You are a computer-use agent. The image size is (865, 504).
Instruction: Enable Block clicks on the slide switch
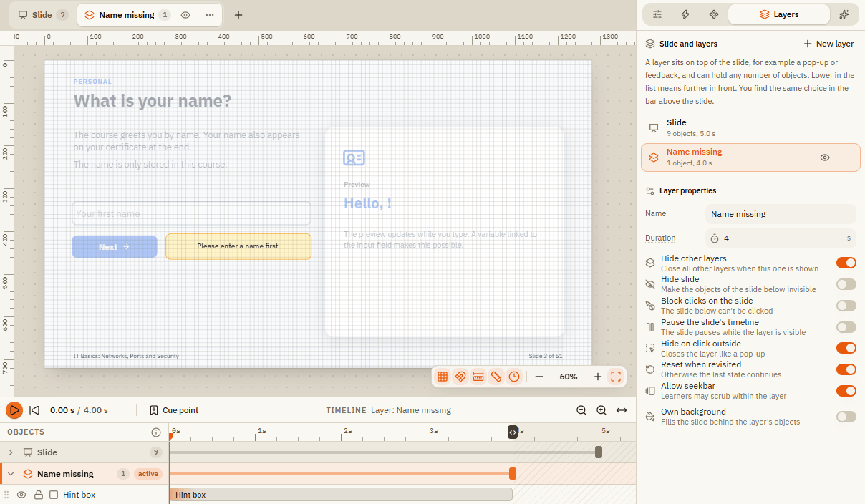846,306
